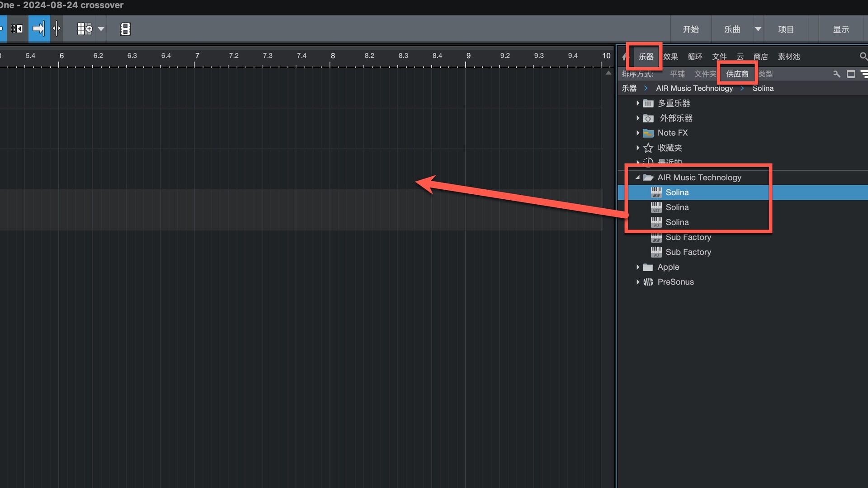868x488 pixels.
Task: Expand the 多重乐器 folder
Action: click(637, 103)
